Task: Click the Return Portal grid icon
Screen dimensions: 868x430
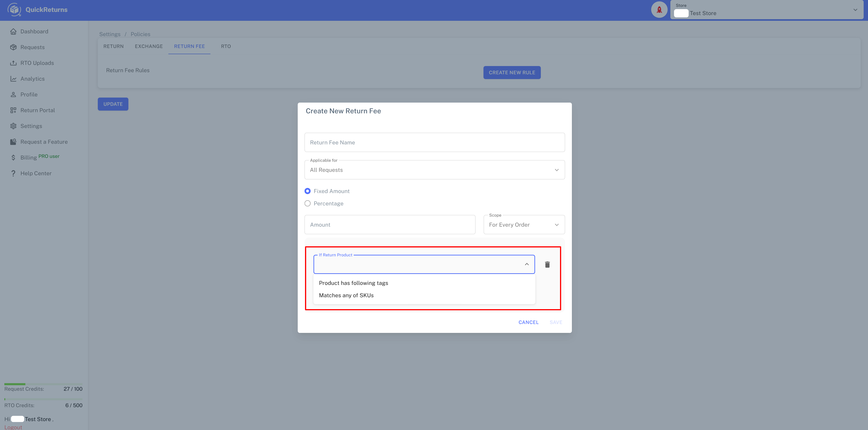Action: pyautogui.click(x=13, y=110)
